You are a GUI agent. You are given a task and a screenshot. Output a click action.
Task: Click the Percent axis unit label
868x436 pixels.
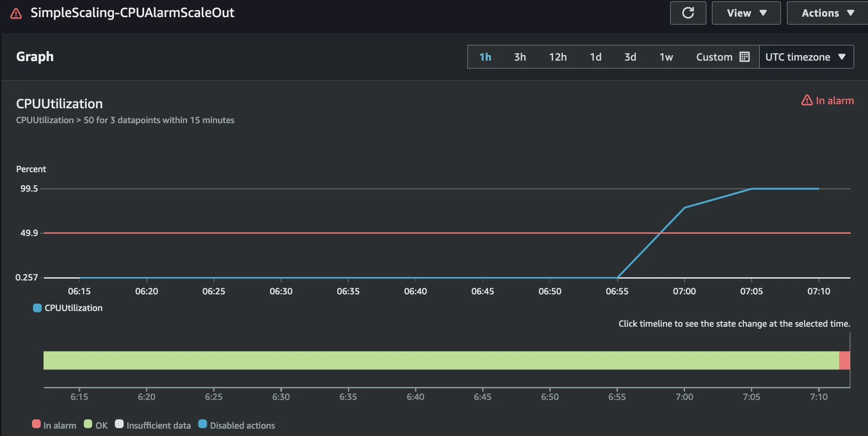pos(31,169)
